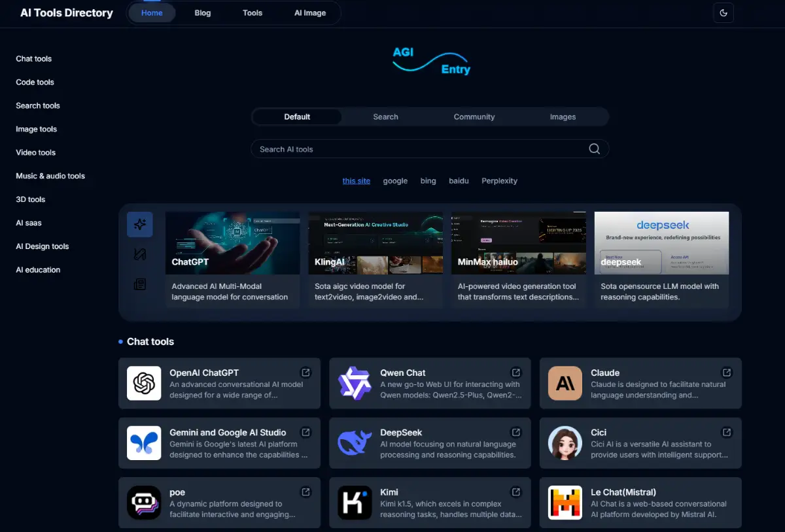
Task: Click the Gemini butterfly logo
Action: point(144,443)
